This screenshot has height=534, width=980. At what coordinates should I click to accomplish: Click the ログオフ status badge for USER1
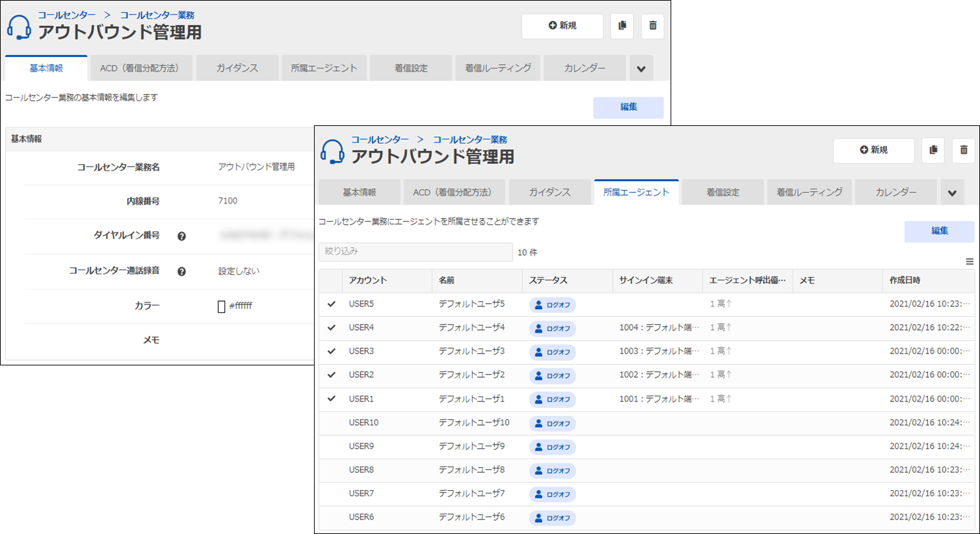(x=553, y=400)
